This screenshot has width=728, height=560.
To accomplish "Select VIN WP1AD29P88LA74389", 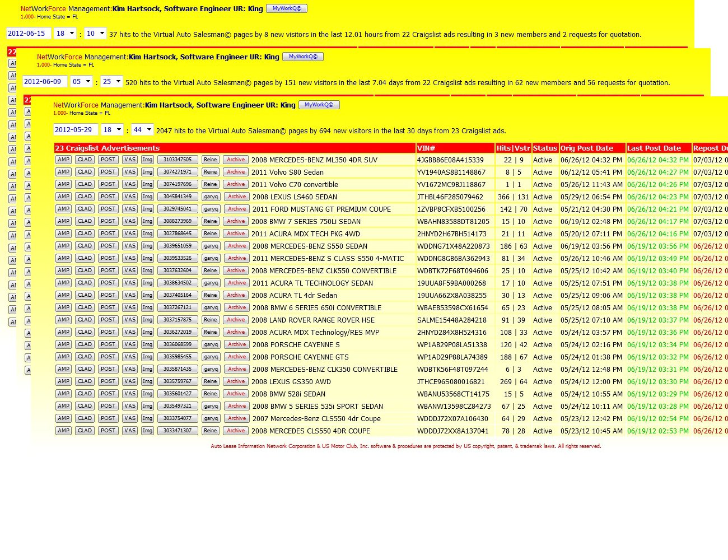I will click(x=452, y=357).
